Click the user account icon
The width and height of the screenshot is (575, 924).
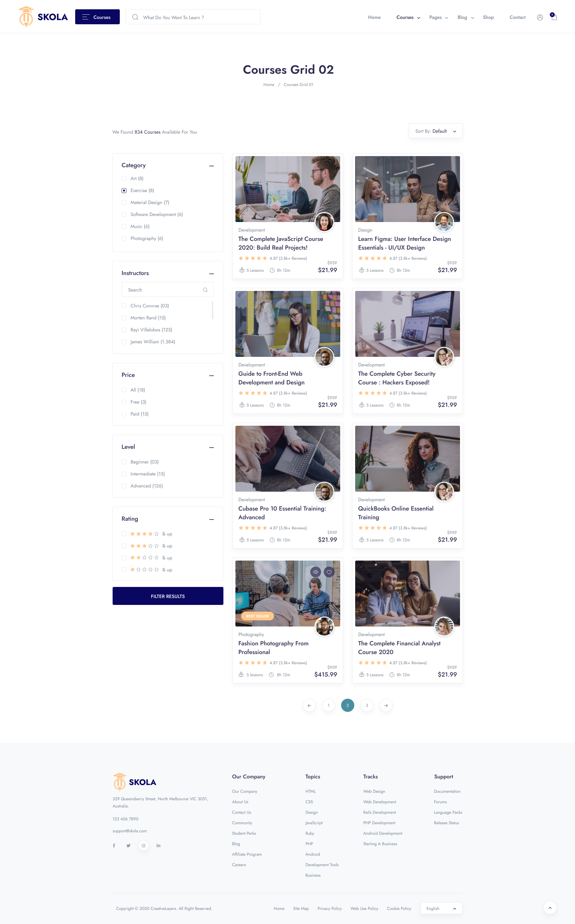[540, 17]
